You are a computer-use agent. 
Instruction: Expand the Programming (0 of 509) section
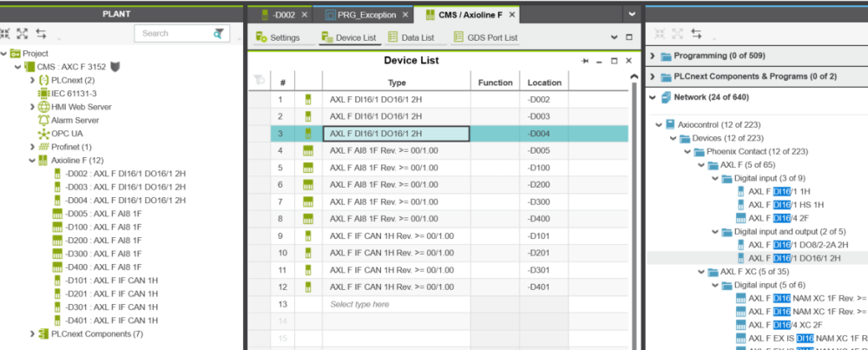pos(654,56)
